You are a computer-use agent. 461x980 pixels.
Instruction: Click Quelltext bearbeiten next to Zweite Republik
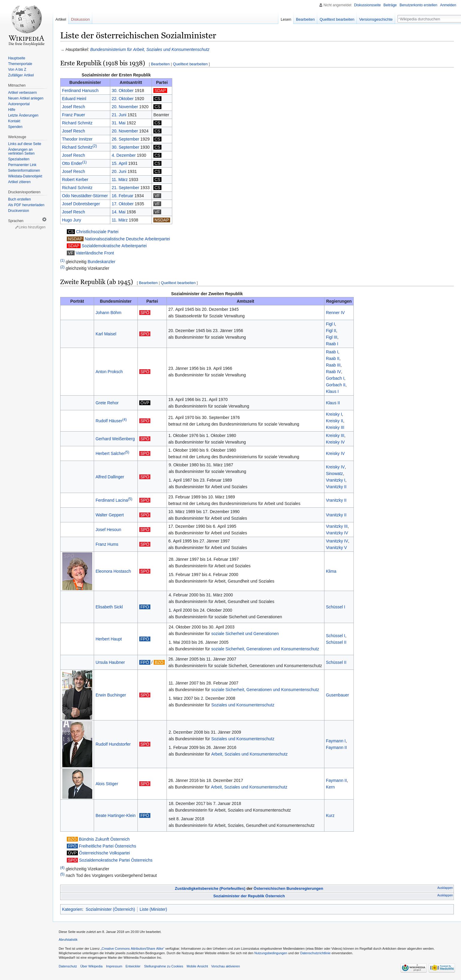tap(178, 283)
